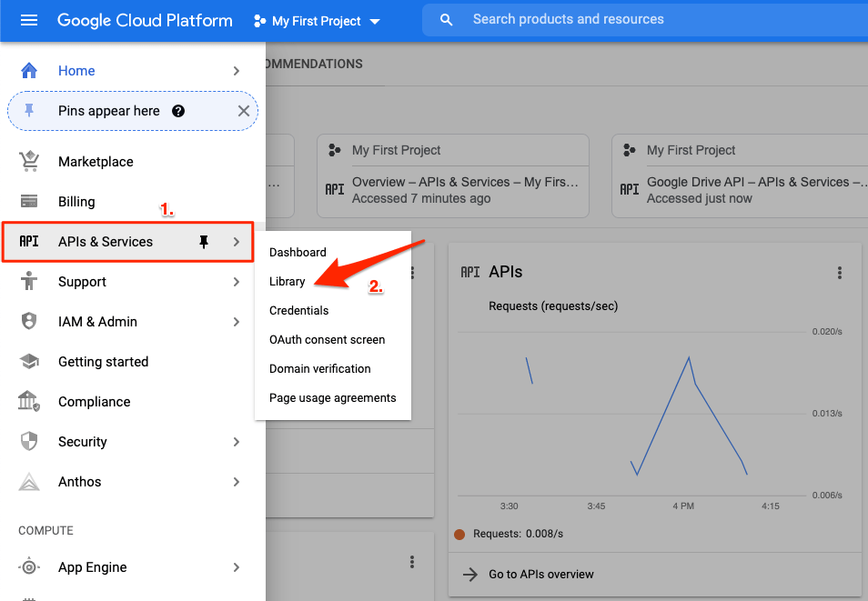Expand the APIs & Services submenu chevron
The height and width of the screenshot is (601, 868).
point(237,242)
